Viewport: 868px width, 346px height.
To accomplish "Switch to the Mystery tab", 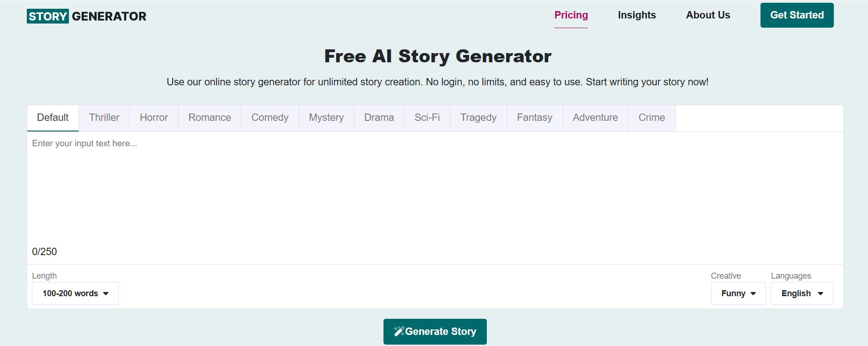I will tap(326, 118).
